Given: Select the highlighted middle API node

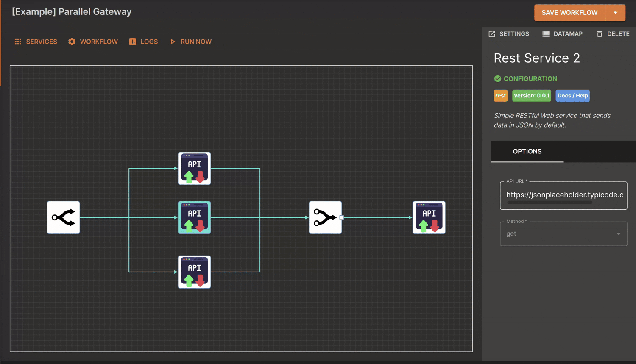Looking at the screenshot, I should pyautogui.click(x=194, y=217).
